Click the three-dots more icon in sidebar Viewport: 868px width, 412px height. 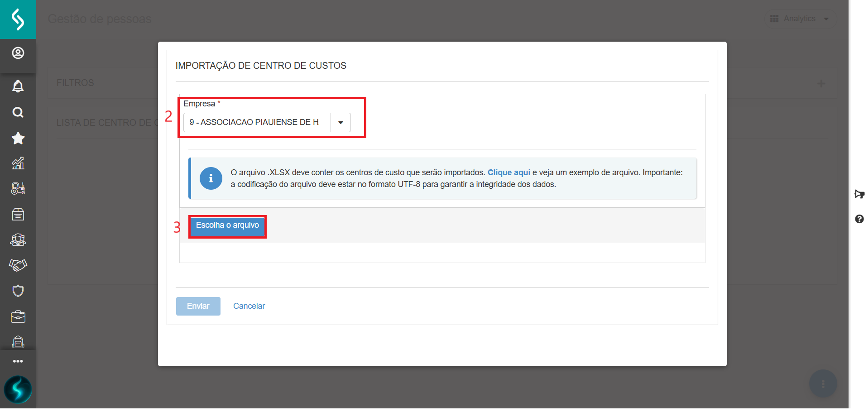(18, 361)
